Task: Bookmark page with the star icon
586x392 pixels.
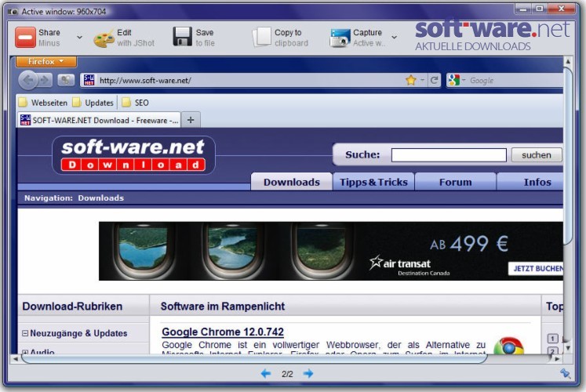Action: (411, 80)
